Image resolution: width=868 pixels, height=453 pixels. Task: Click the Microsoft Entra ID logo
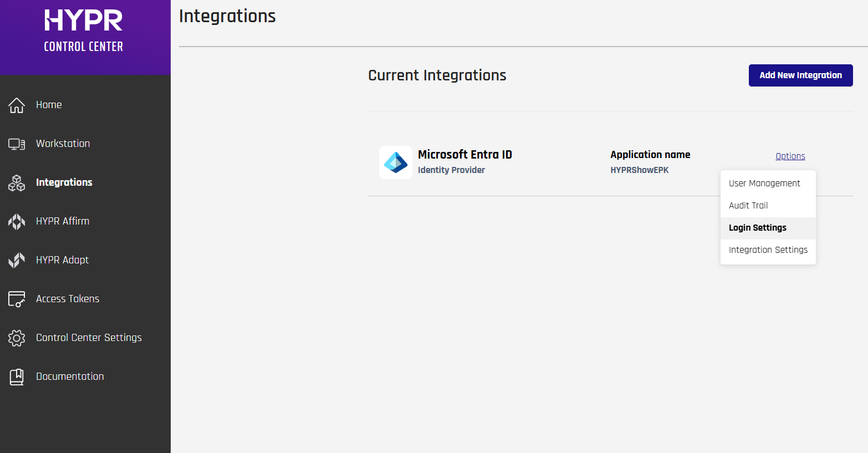click(396, 162)
